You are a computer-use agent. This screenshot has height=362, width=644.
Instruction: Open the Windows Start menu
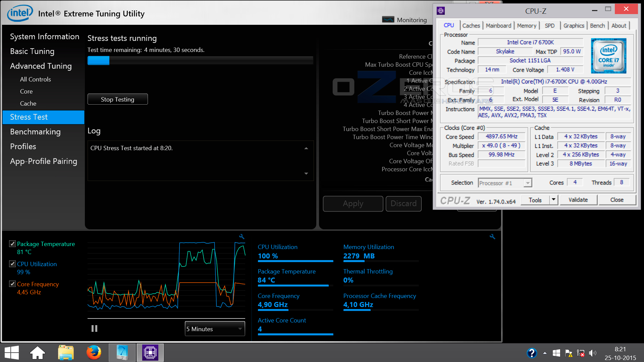pyautogui.click(x=12, y=353)
